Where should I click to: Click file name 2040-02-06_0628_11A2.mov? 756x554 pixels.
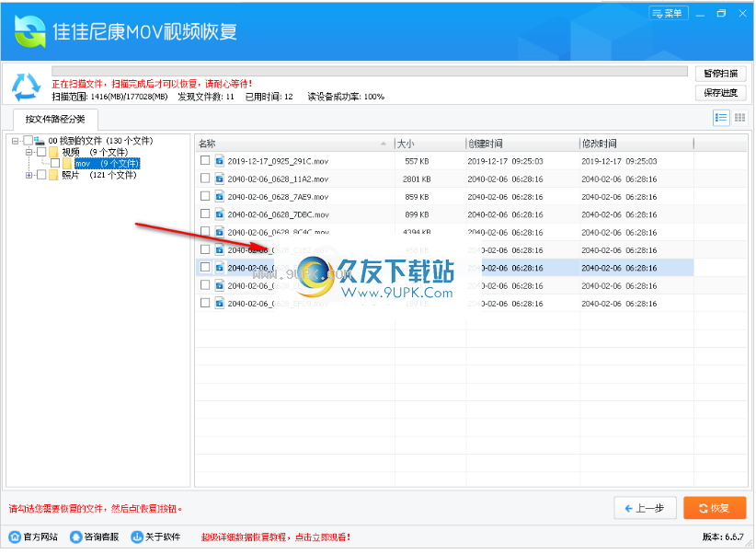click(x=278, y=179)
